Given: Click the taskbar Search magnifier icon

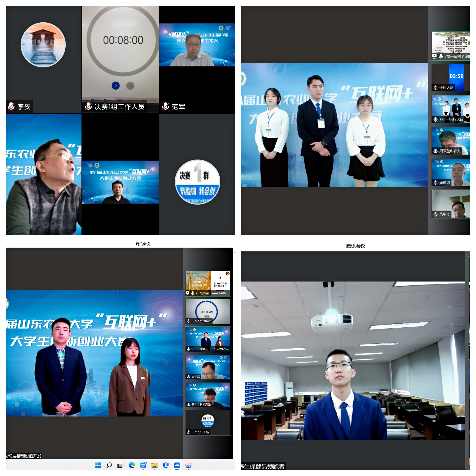Looking at the screenshot, I should pos(109,465).
